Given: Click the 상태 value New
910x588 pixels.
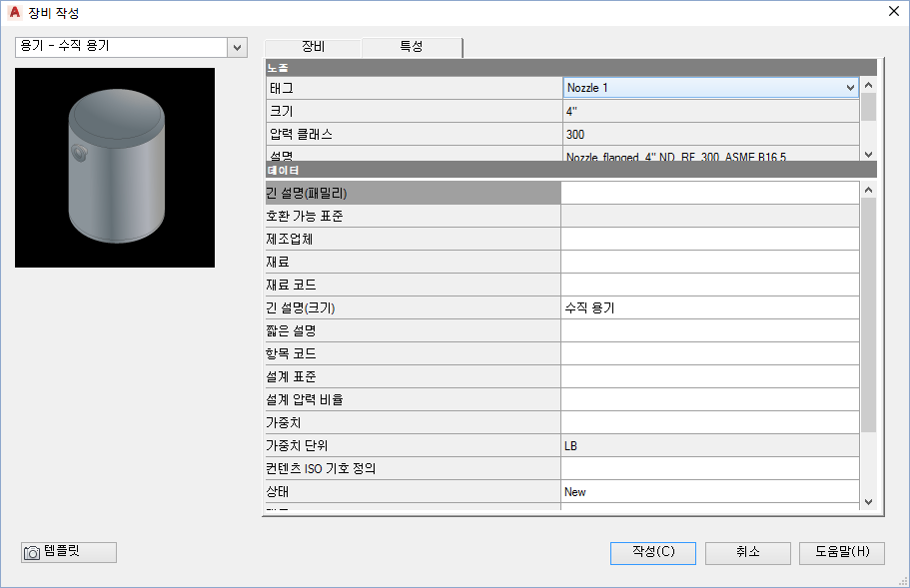Looking at the screenshot, I should (x=710, y=492).
